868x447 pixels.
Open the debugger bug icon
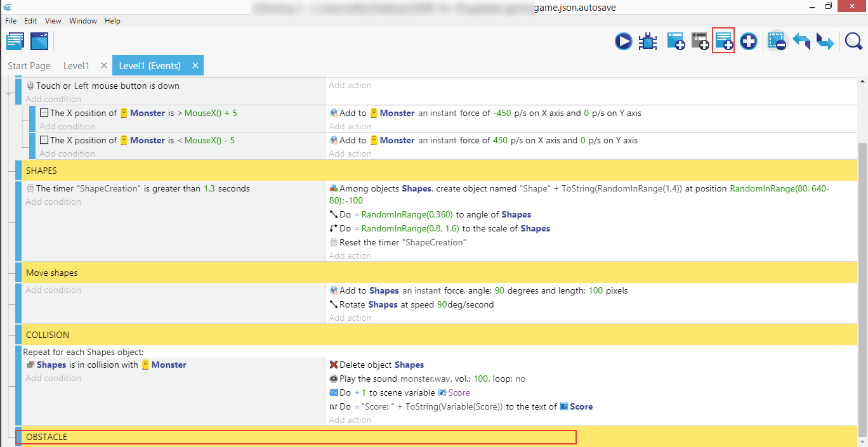pyautogui.click(x=647, y=42)
